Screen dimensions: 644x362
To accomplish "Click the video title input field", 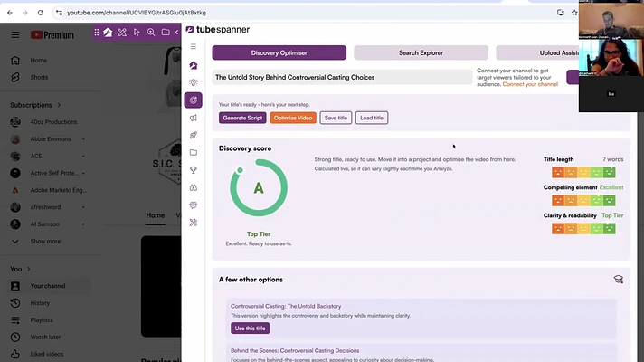I will [342, 77].
